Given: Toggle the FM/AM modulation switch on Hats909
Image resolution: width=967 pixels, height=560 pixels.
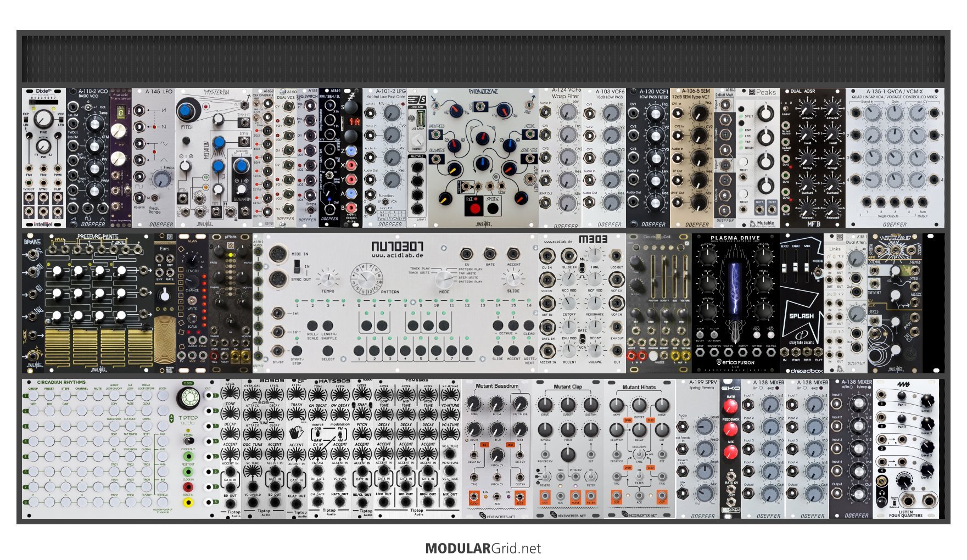Looking at the screenshot, I should coord(340,434).
